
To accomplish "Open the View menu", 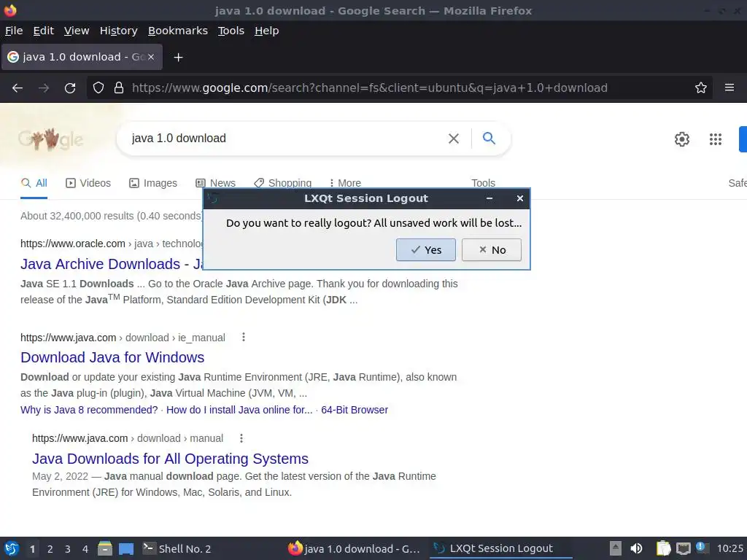I will 77,31.
